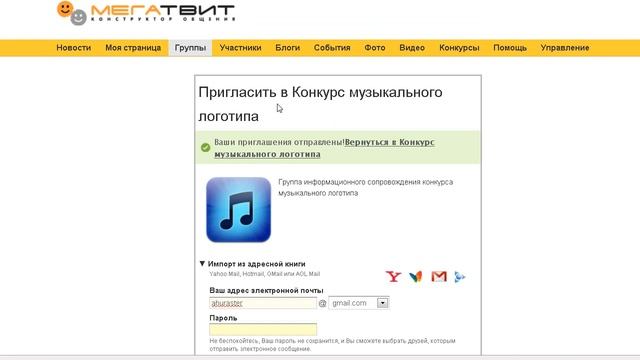Open the Помощь menu item

510,48
